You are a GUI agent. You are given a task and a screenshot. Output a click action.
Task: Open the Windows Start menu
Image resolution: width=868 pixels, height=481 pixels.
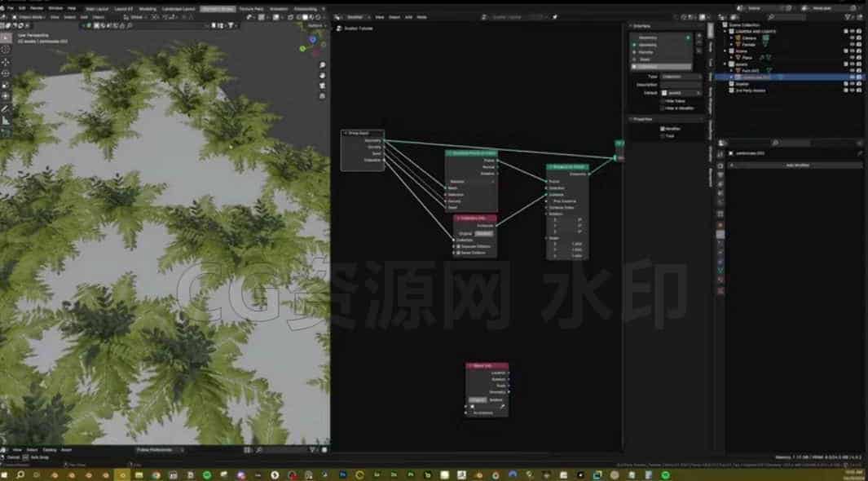pos(5,475)
